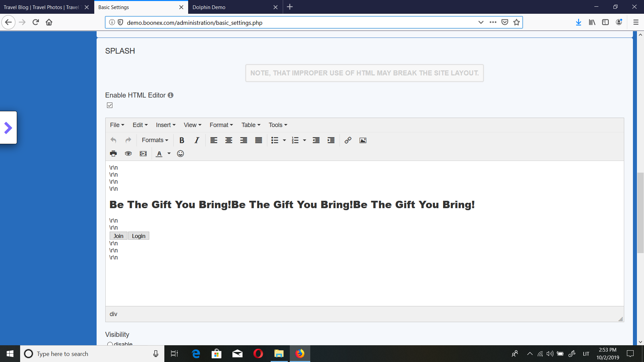Select the disable visibility radio button
The image size is (644, 362).
click(x=110, y=344)
